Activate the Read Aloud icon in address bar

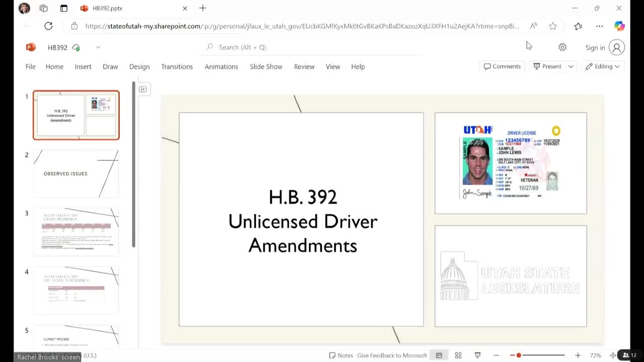[x=533, y=26]
